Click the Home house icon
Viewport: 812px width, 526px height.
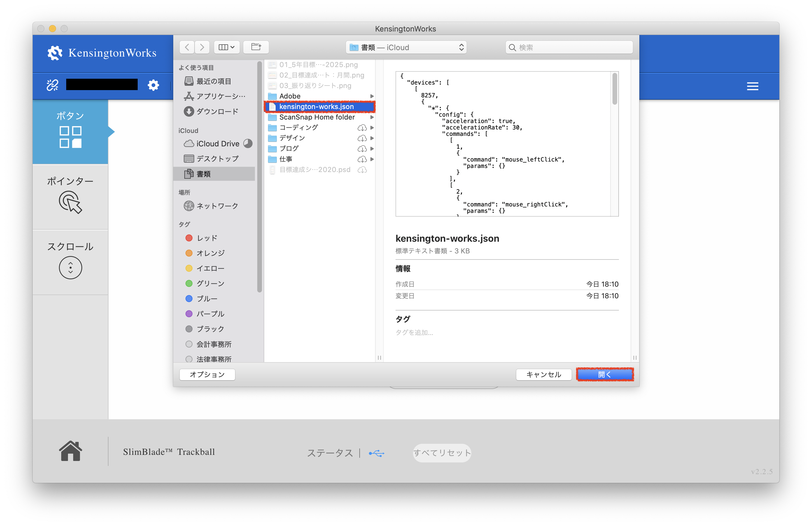coord(70,450)
